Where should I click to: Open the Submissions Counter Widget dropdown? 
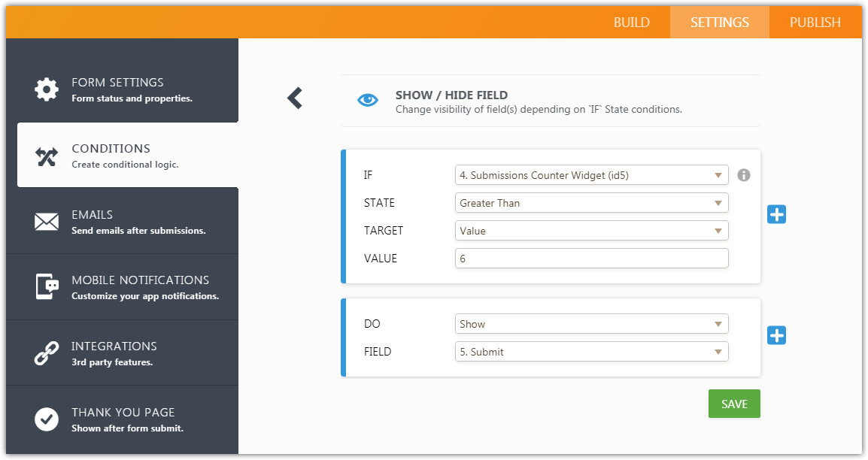(x=591, y=174)
